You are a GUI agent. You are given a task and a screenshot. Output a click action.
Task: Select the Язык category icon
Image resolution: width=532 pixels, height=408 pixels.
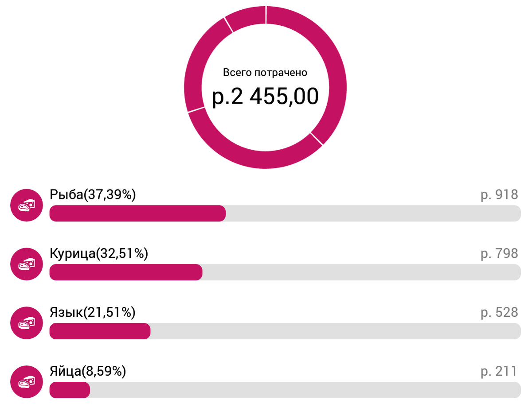[27, 323]
